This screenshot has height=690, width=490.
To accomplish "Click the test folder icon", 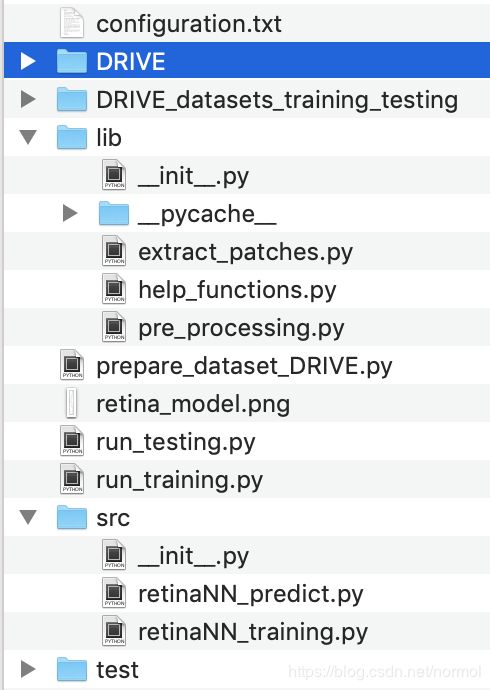I will (x=72, y=669).
